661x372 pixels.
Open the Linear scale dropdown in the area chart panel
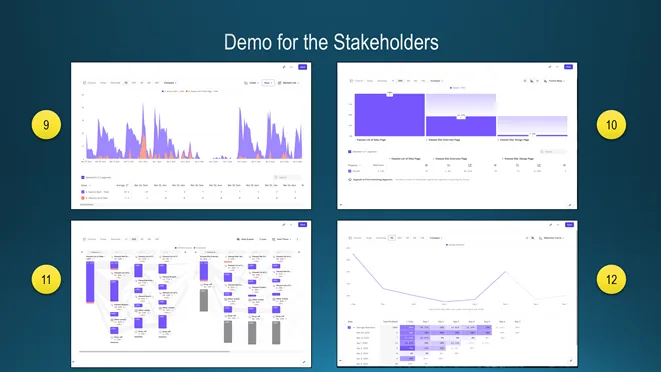pyautogui.click(x=252, y=83)
